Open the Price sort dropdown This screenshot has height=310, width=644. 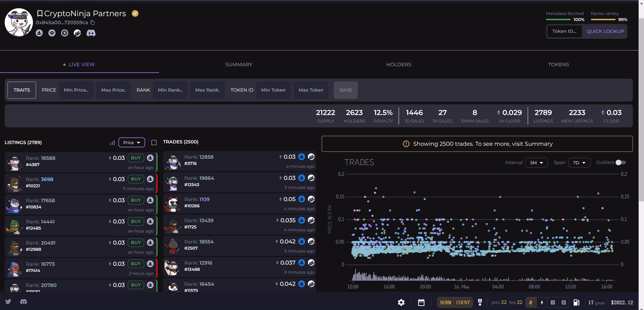(131, 143)
